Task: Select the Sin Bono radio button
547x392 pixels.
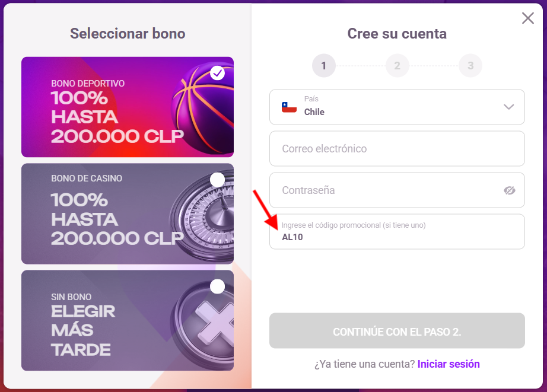Action: [217, 286]
